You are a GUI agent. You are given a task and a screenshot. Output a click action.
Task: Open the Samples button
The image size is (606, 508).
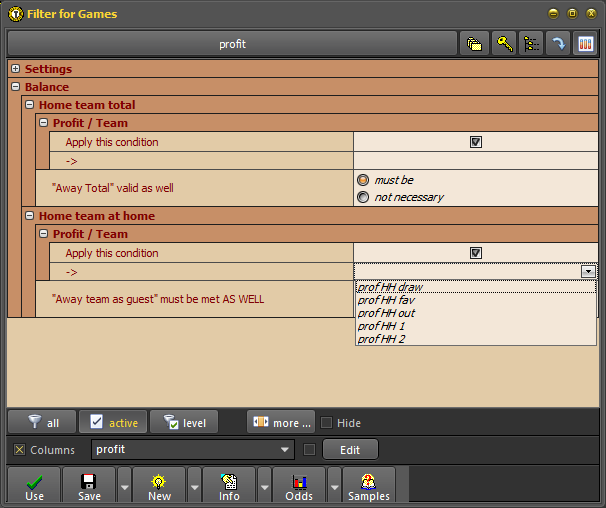coord(368,486)
